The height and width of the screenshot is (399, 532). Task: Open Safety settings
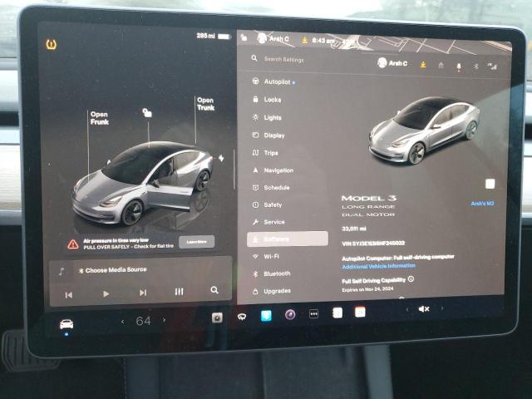point(267,204)
